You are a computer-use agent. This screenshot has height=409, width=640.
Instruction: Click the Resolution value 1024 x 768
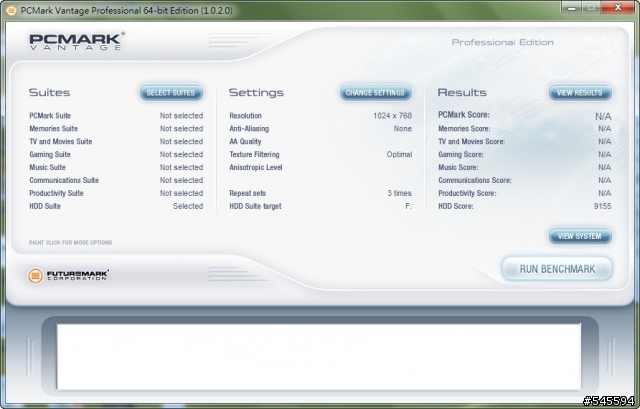point(392,116)
